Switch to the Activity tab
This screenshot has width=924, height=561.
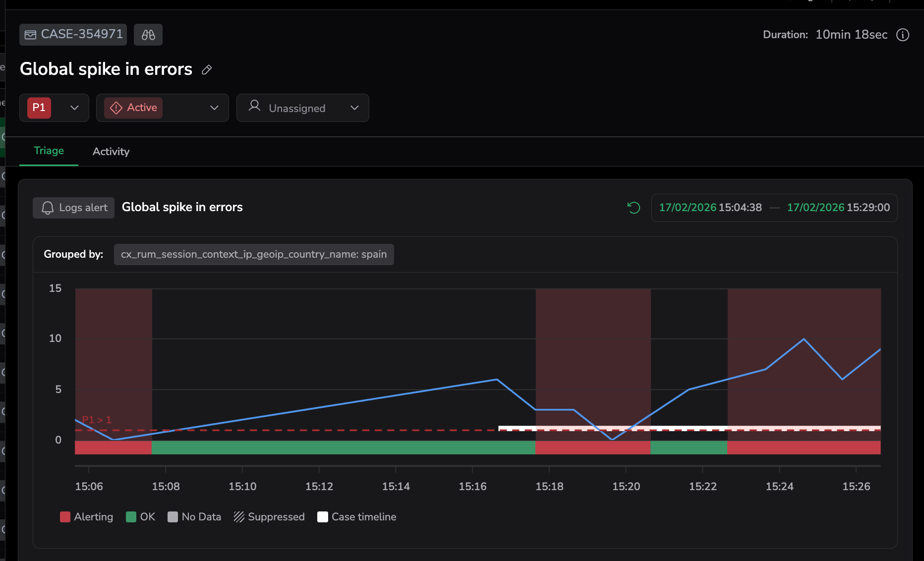click(x=111, y=152)
